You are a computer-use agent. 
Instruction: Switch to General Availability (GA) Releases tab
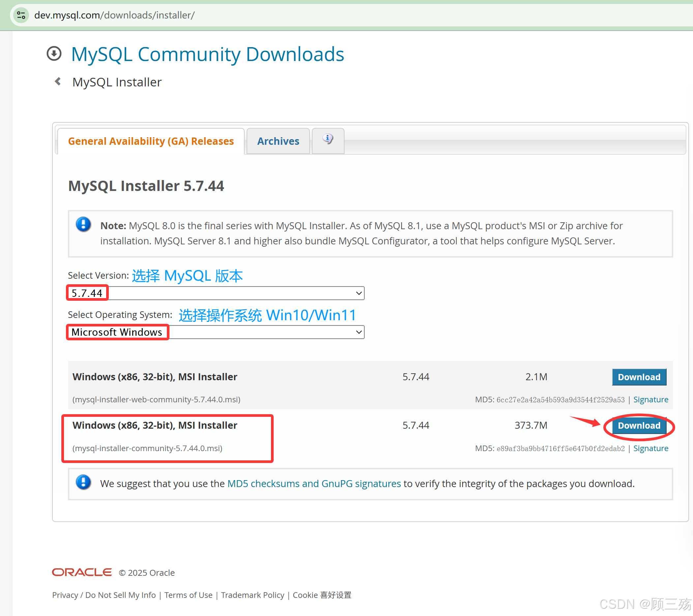151,141
